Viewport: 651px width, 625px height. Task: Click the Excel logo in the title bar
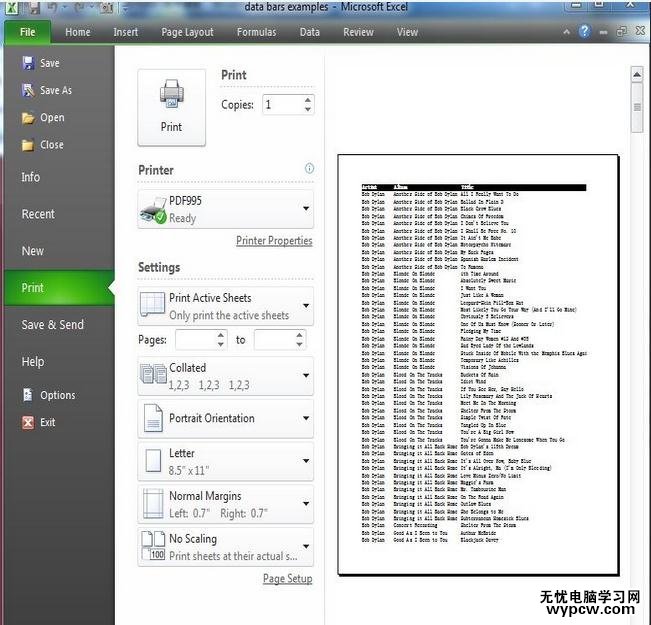[x=12, y=7]
